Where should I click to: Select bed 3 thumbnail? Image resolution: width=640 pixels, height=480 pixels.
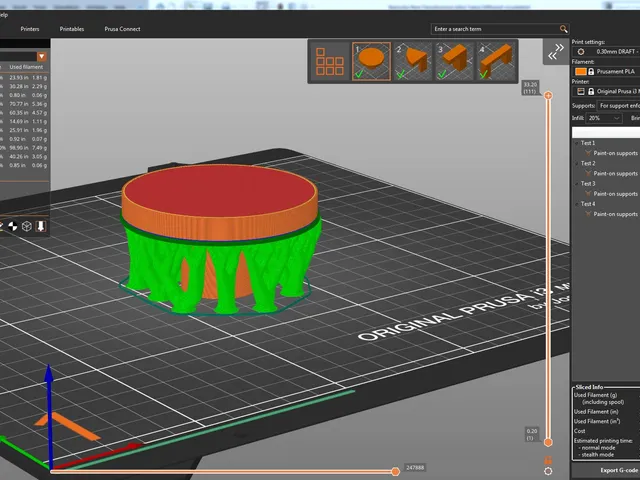tap(455, 62)
